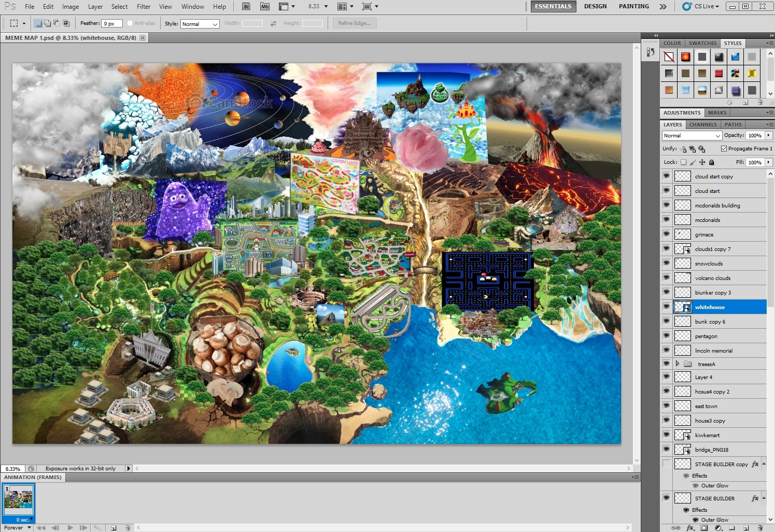This screenshot has height=532, width=775.
Task: Switch to the Masks tab
Action: [717, 113]
